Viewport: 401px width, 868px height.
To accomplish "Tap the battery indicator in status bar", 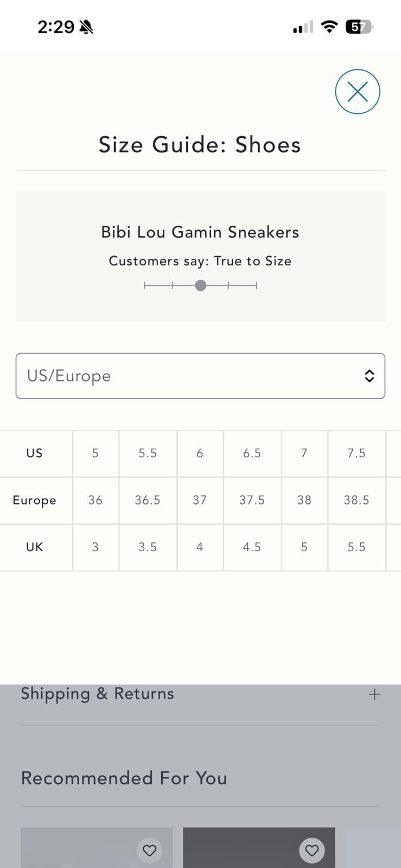I will click(x=360, y=27).
